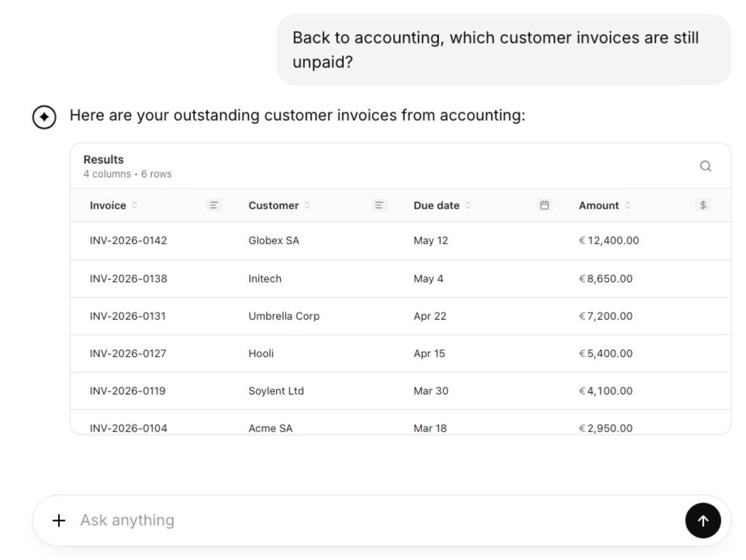Click the calendar icon in Due date column
Viewport: 746px width, 560px height.
tap(544, 205)
